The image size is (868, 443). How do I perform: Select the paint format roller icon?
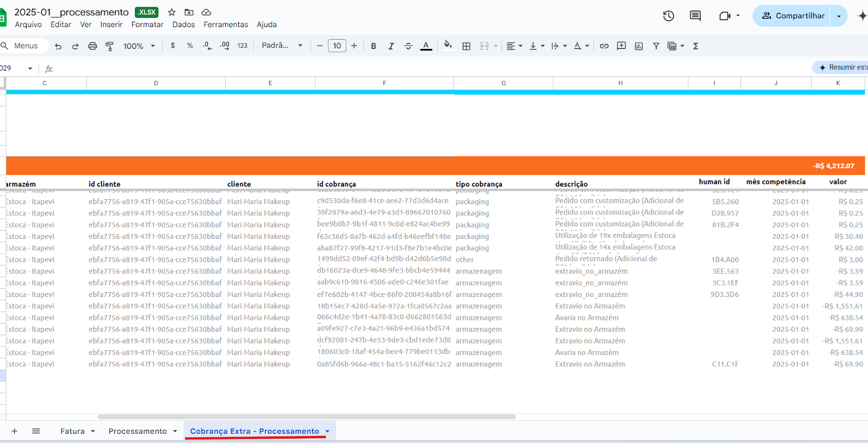110,46
